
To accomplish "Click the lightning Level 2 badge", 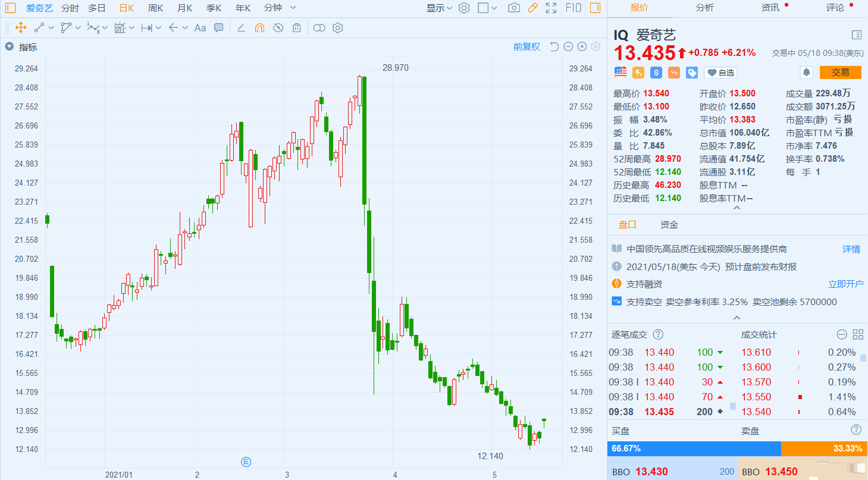I will click(638, 73).
